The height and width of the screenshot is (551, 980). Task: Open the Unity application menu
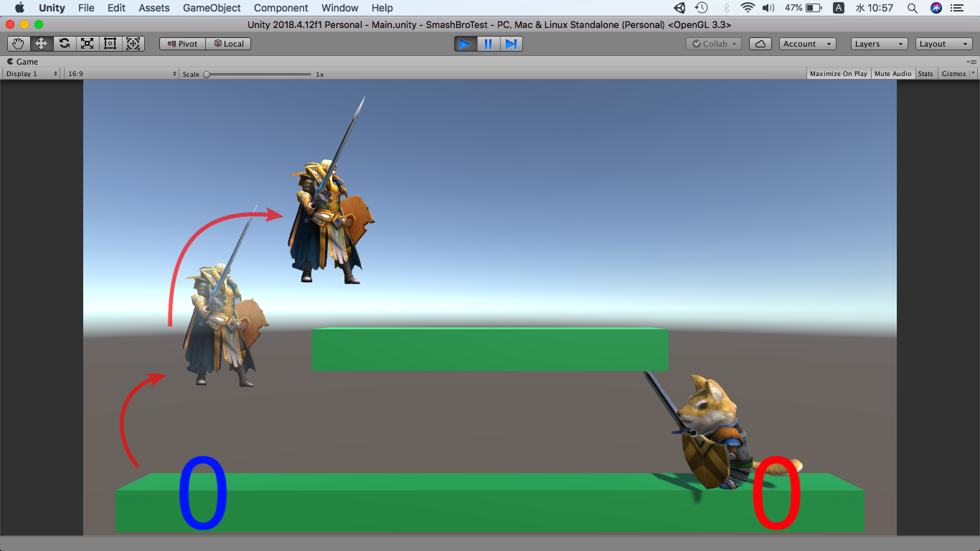[52, 8]
